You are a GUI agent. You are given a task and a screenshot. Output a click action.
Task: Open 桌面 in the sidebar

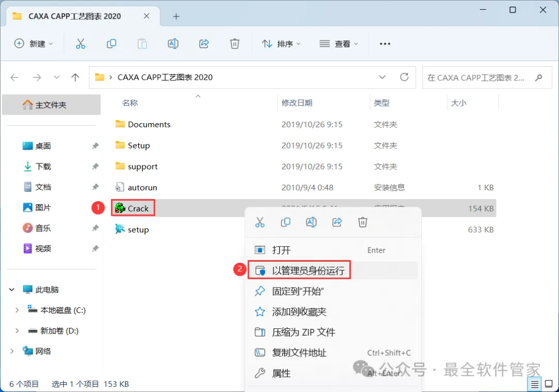tap(43, 146)
